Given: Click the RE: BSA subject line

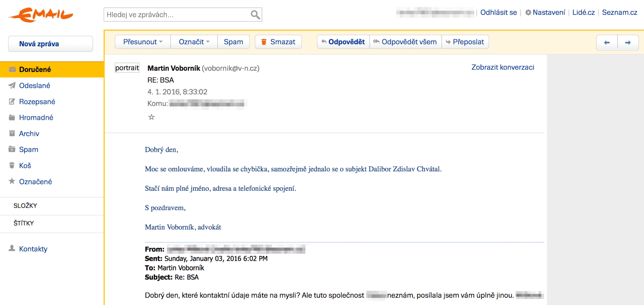Looking at the screenshot, I should click(x=161, y=80).
